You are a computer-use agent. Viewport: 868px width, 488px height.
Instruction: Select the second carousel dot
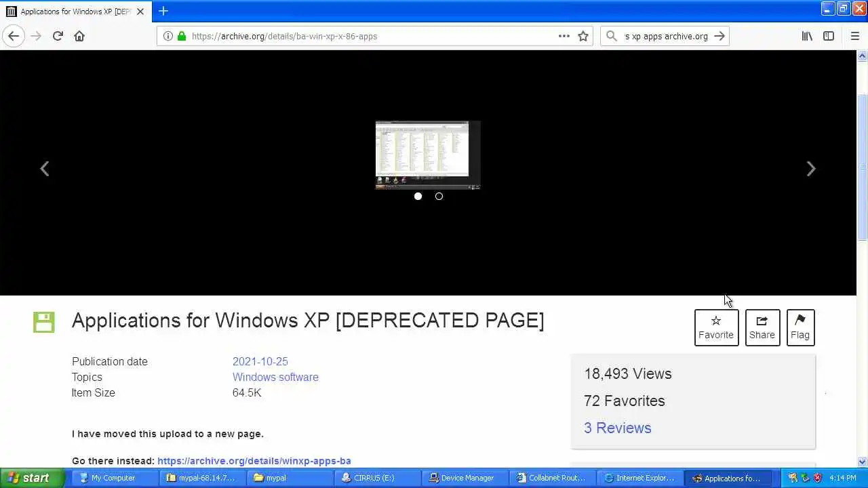pos(439,196)
